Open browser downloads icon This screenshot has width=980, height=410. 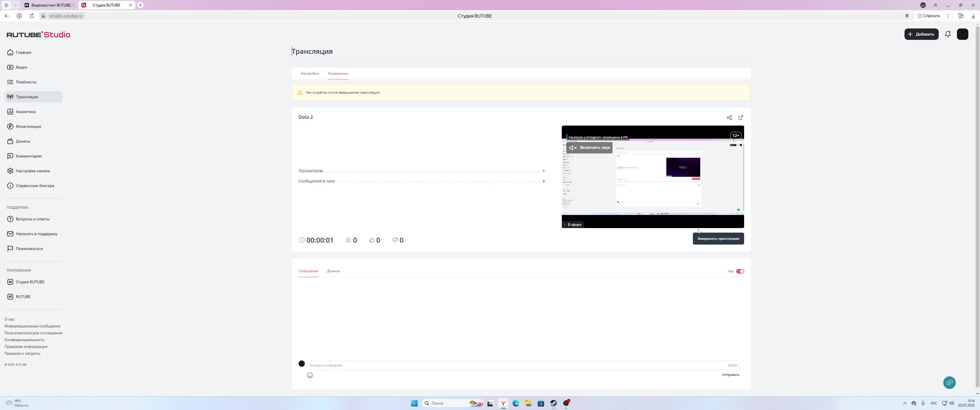point(973,16)
